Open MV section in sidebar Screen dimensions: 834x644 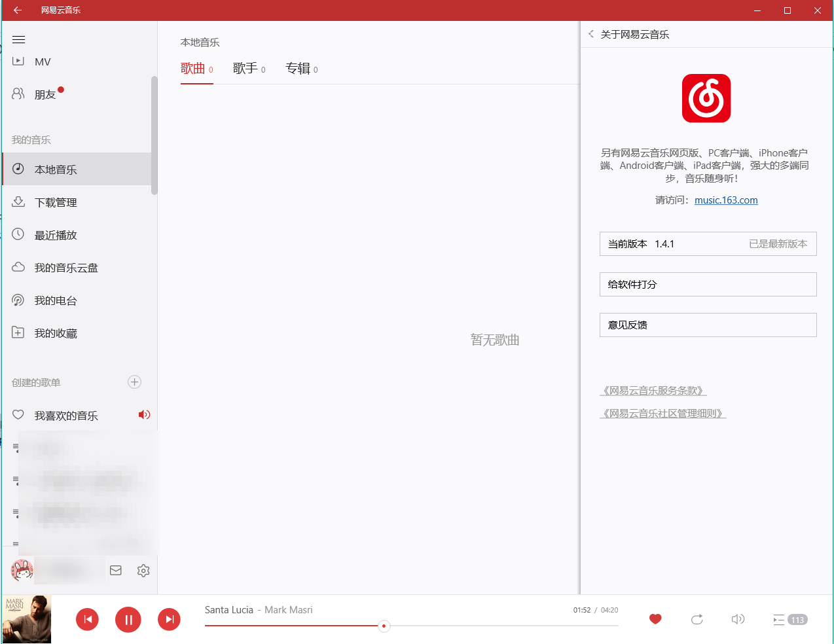tap(76, 62)
